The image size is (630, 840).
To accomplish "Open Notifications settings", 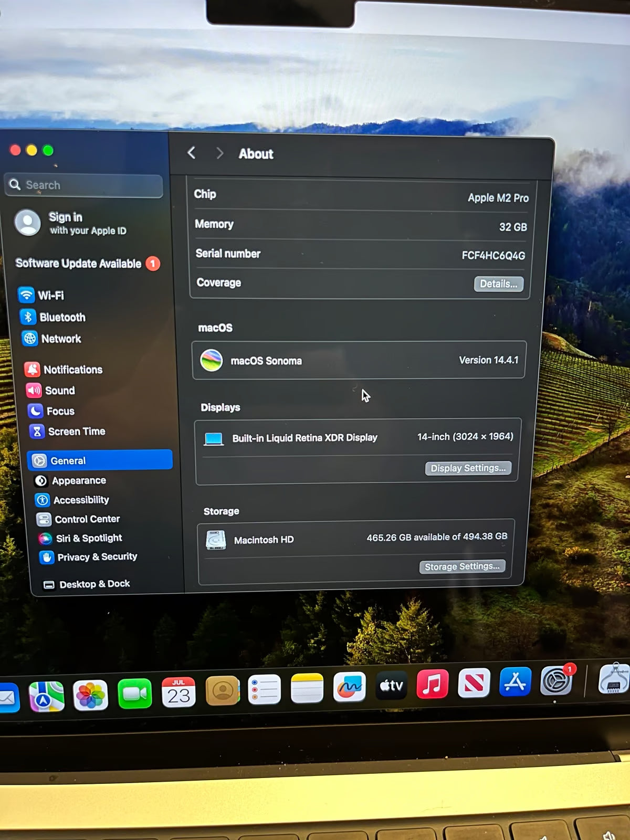I will click(x=64, y=370).
